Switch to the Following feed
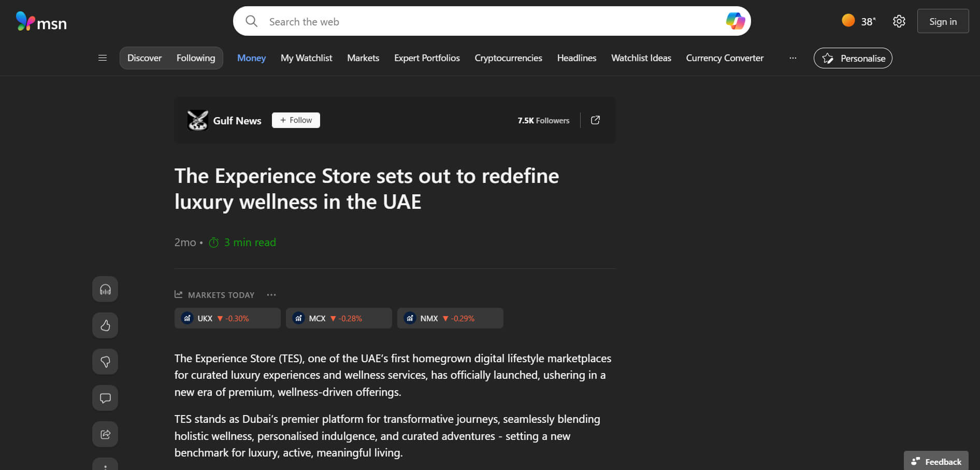Viewport: 980px width, 470px height. 195,58
